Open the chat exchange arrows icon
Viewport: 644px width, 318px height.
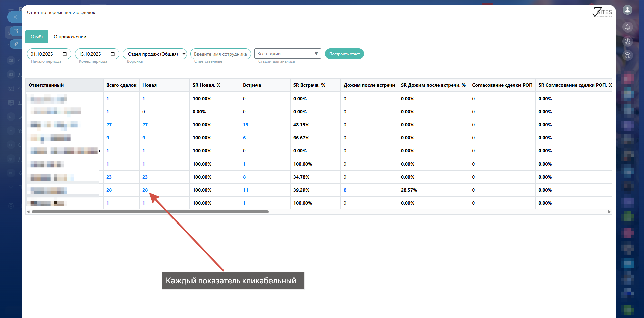[x=627, y=55]
